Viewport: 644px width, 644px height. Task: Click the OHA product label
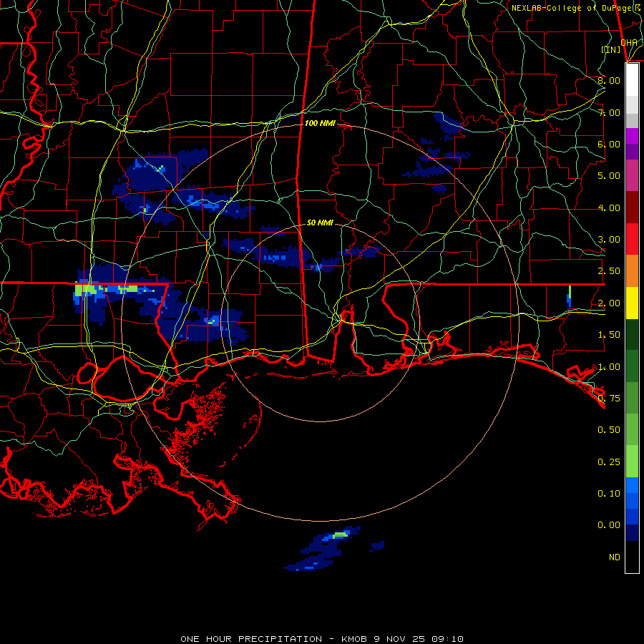point(629,42)
